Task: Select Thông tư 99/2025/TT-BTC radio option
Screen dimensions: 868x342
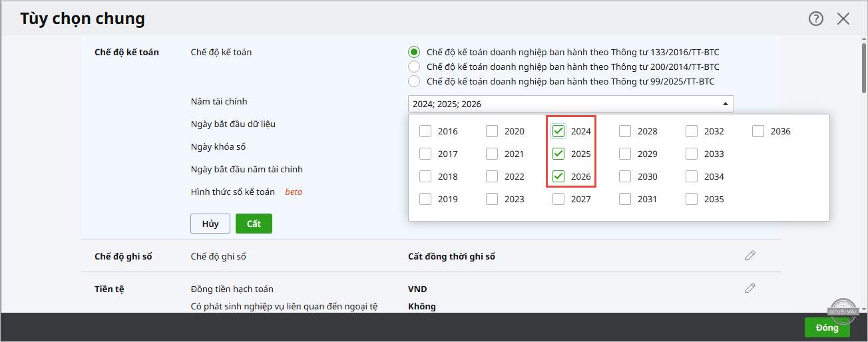Action: [414, 81]
